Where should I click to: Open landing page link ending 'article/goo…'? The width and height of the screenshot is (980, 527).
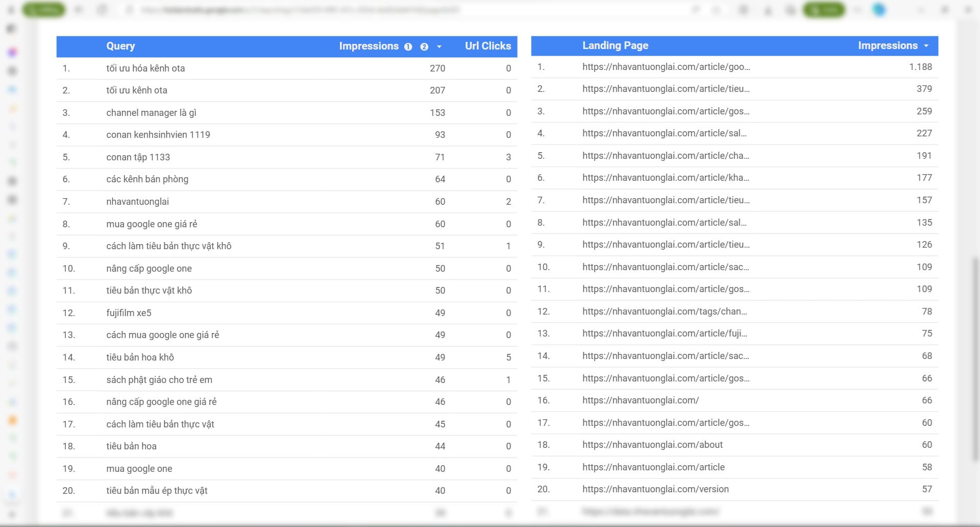tap(666, 67)
